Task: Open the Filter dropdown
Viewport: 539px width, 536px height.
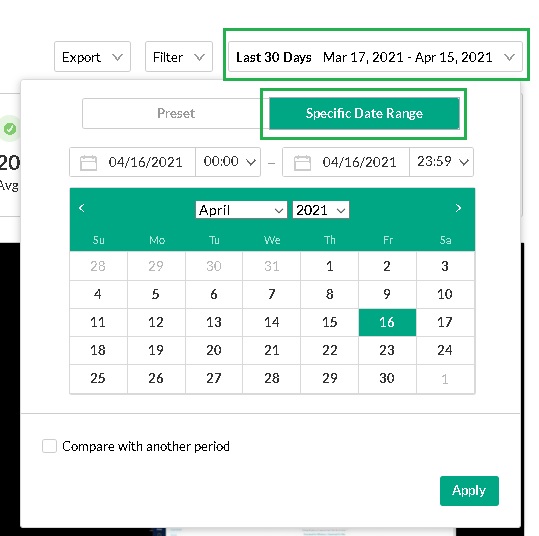Action: click(x=179, y=57)
